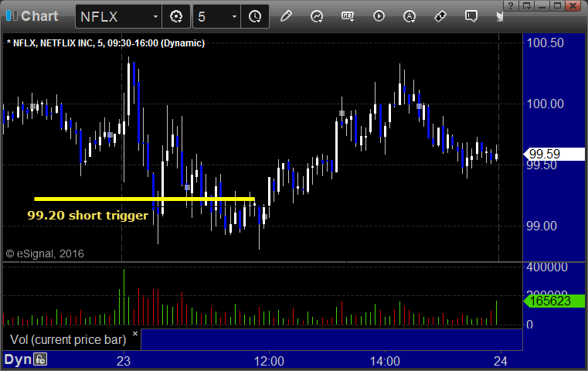Click the Chart window logo icon
This screenshot has height=371, width=588.
[x=12, y=15]
